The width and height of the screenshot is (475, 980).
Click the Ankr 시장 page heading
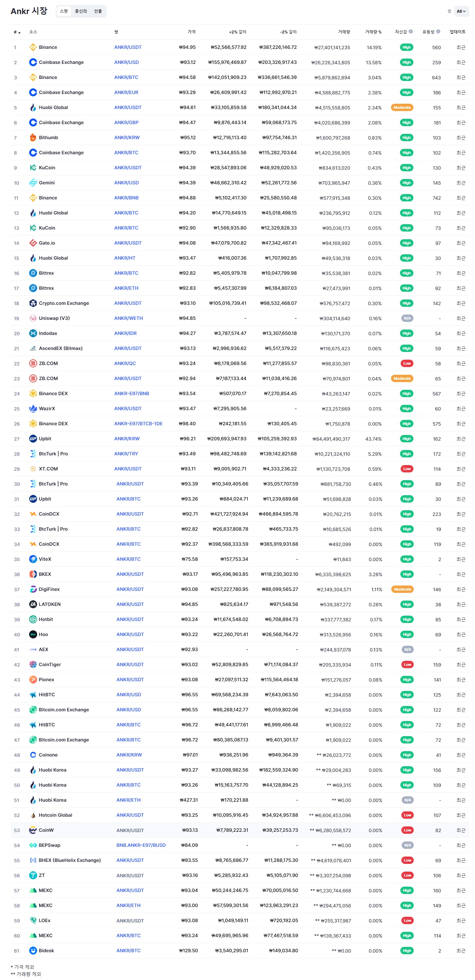[29, 11]
